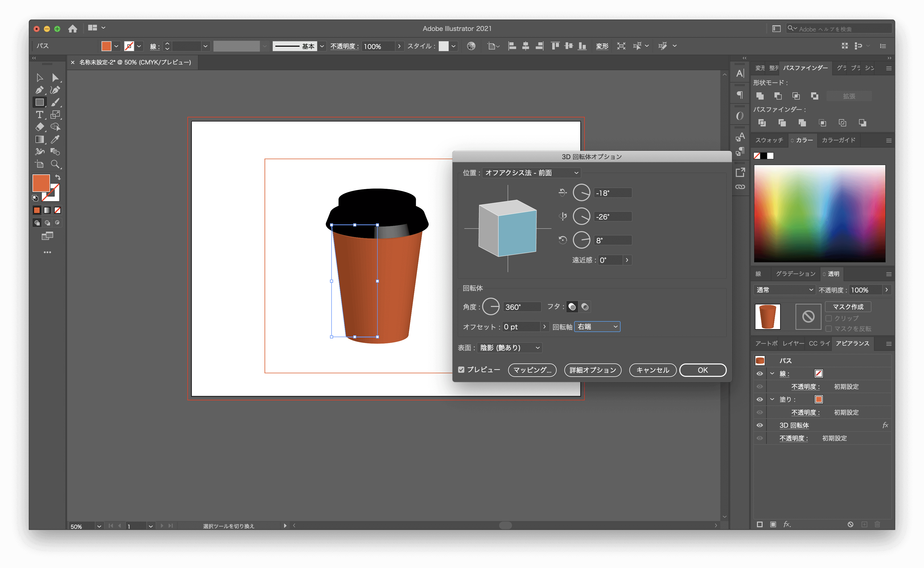
Task: Click the Unite shape mode icon
Action: (x=760, y=96)
